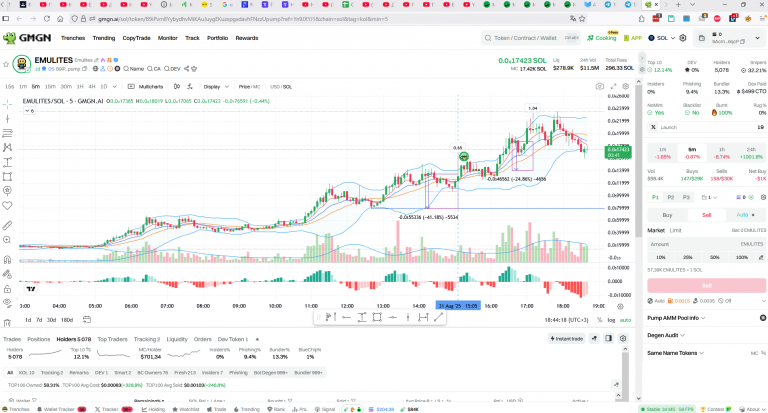Select the pattern drawing tool

7,147
